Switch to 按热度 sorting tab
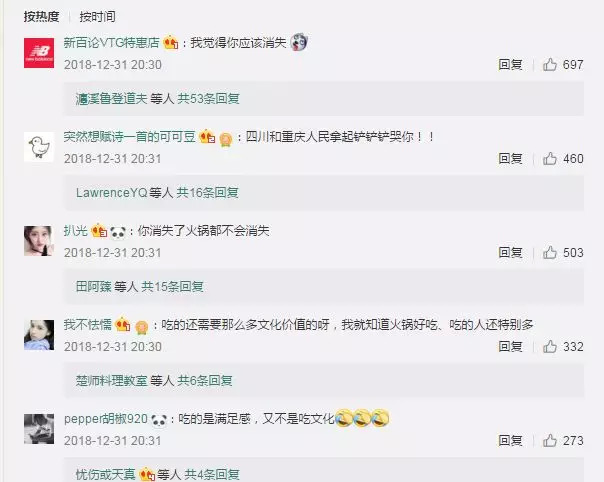This screenshot has height=482, width=604. [x=42, y=17]
